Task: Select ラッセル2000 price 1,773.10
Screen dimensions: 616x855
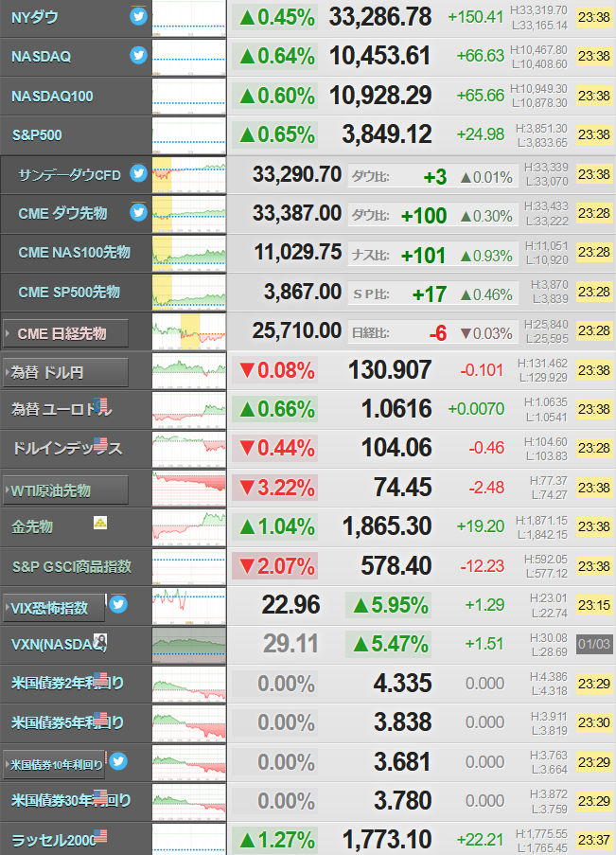Action: click(x=386, y=840)
